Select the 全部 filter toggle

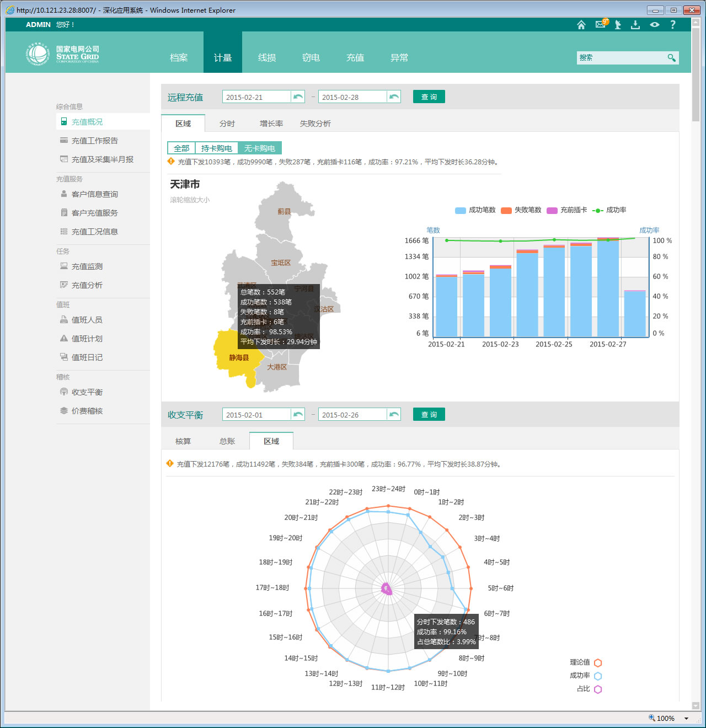point(181,148)
